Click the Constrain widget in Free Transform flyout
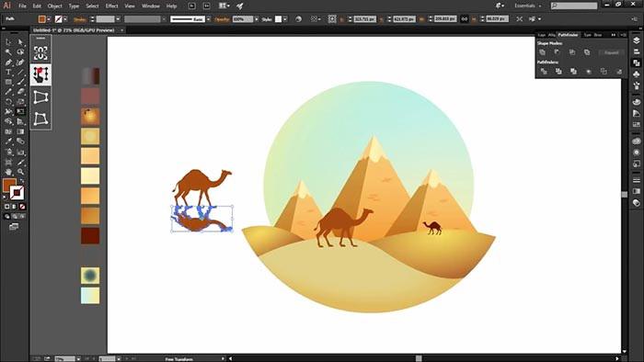Viewport: 644px width, 362px height. (x=40, y=52)
